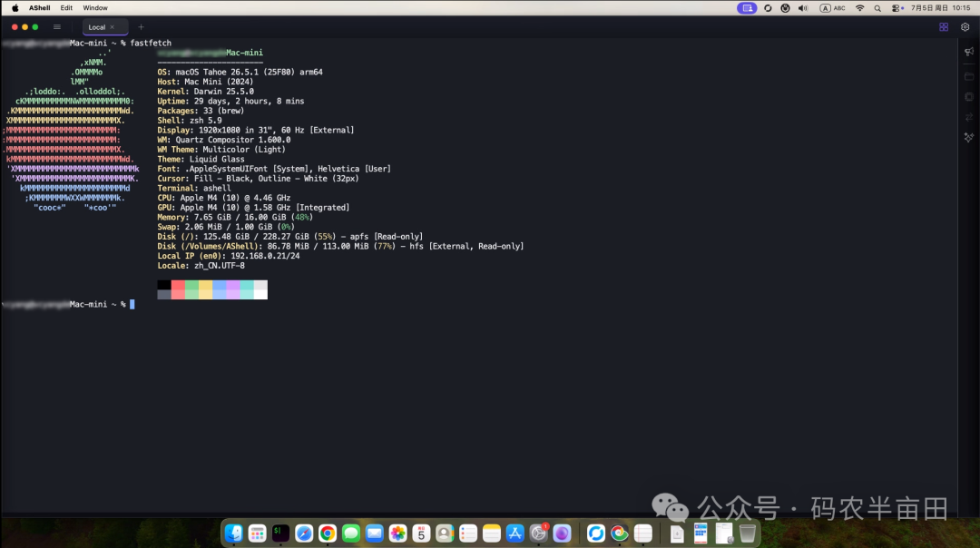Click the Uptime "29 days, 2 hours, 8 mins"
980x548 pixels.
pos(249,102)
